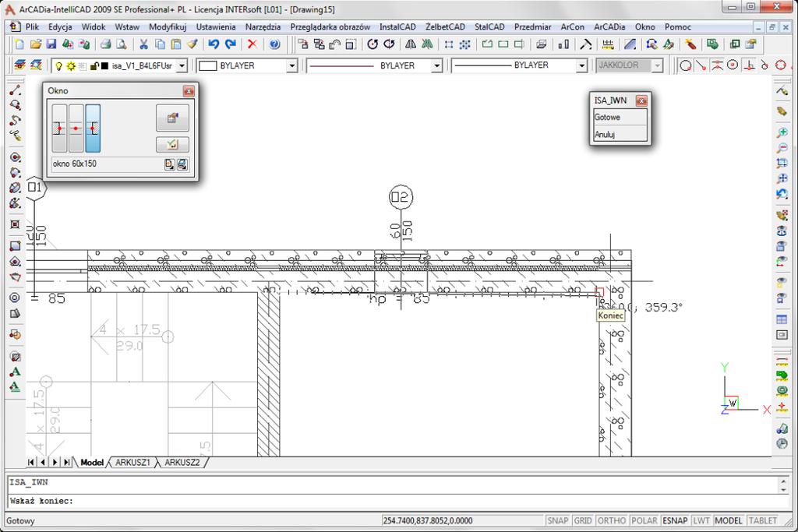798x532 pixels.
Task: Click Anuluj in the ISA_IWN panel
Action: (620, 134)
